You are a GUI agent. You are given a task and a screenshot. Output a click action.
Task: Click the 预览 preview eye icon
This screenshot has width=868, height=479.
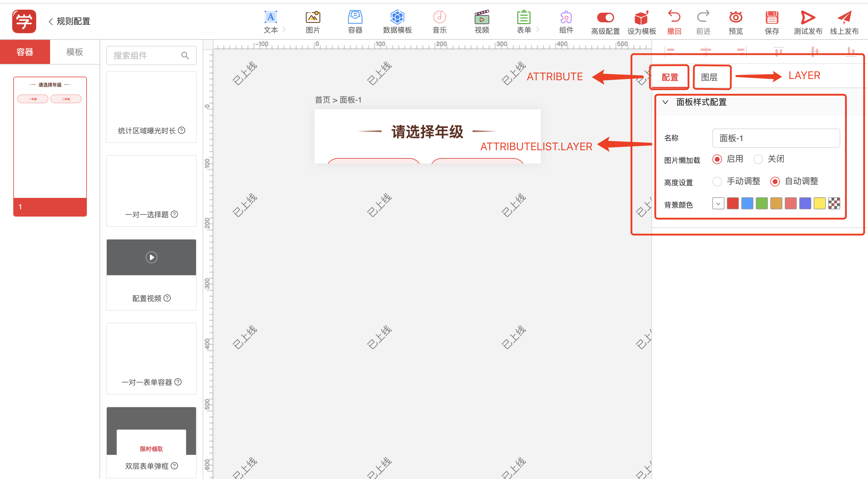[x=735, y=17]
